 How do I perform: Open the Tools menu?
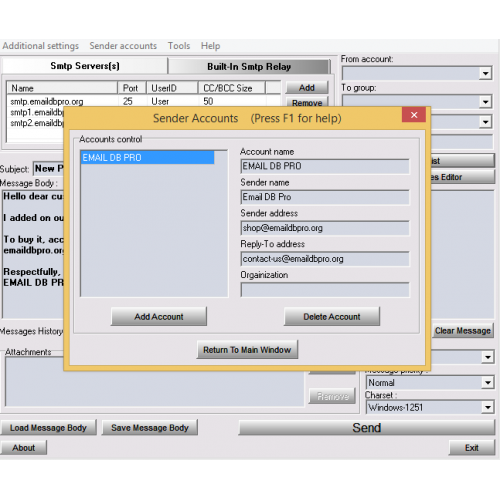coord(179,46)
